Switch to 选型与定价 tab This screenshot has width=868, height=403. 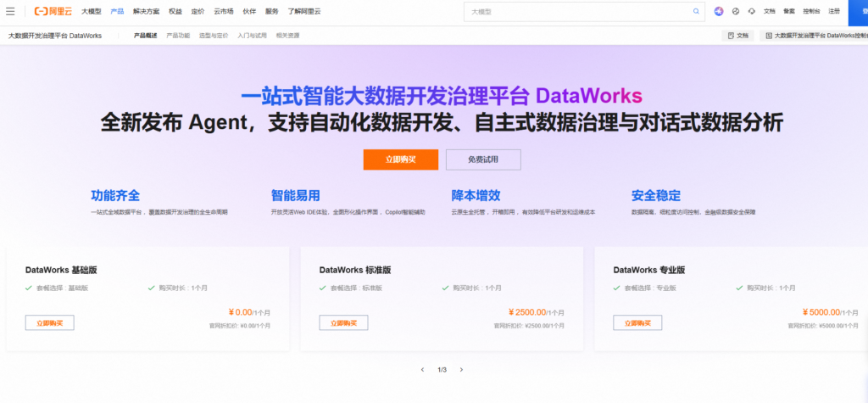[x=214, y=36]
